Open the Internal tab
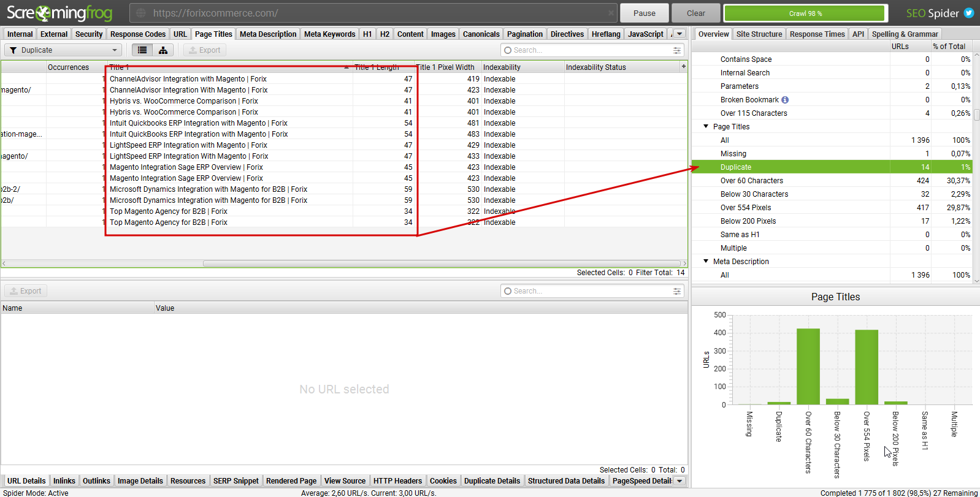This screenshot has height=497, width=980. pos(20,34)
